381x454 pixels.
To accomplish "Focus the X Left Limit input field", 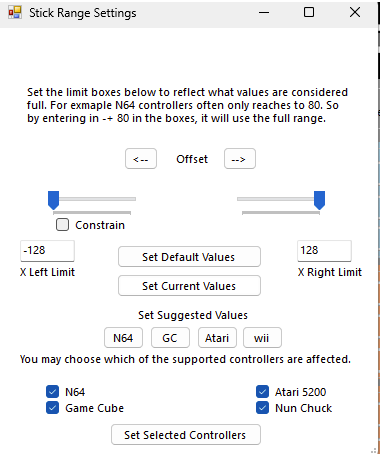I will tap(47, 251).
